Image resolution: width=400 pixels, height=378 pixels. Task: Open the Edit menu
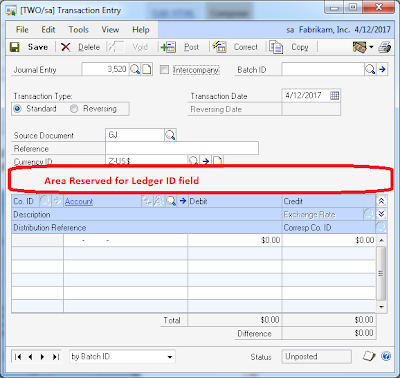click(48, 30)
